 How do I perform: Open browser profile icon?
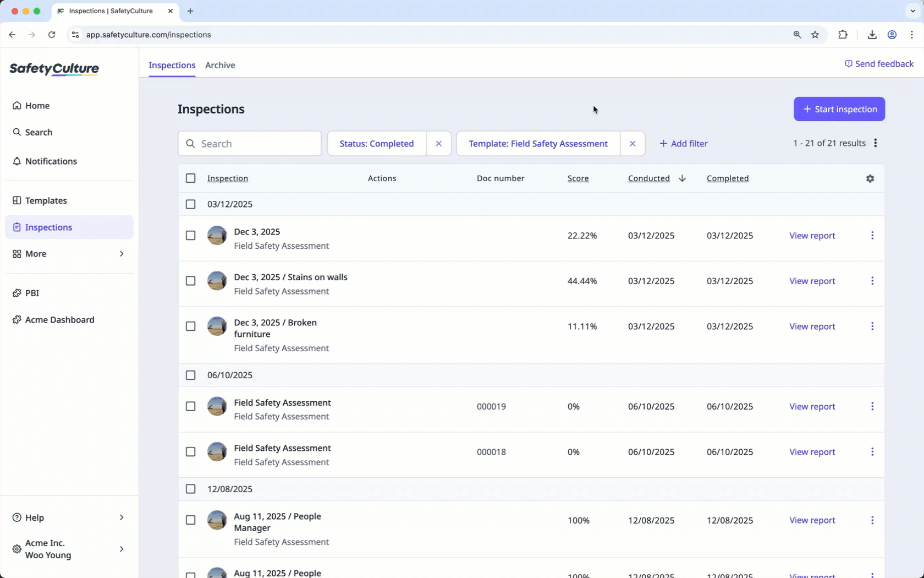pos(892,35)
